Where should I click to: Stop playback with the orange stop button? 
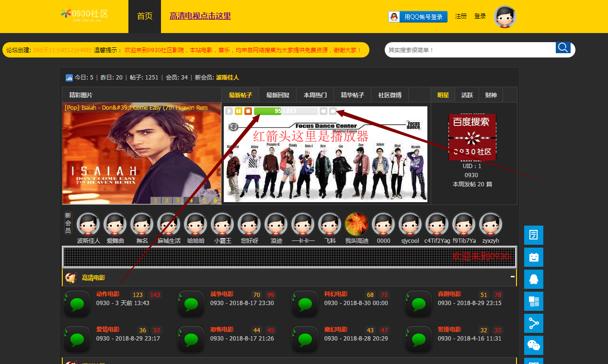(x=248, y=111)
